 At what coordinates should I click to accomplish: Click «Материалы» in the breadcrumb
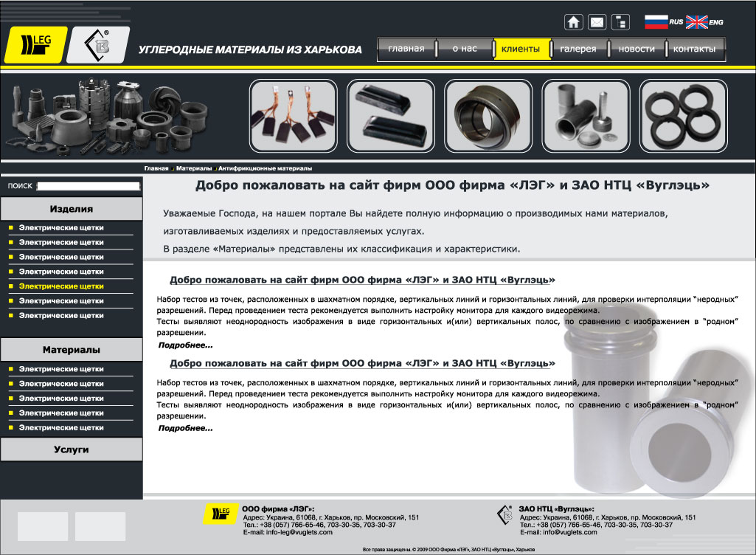click(x=194, y=168)
